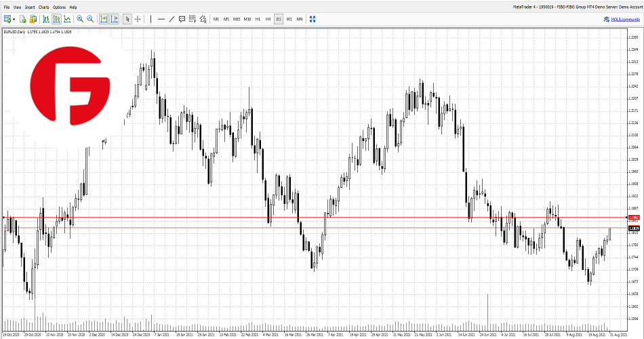The image size is (644, 339).
Task: Select the horizontal line drawing tool
Action: coord(161,19)
